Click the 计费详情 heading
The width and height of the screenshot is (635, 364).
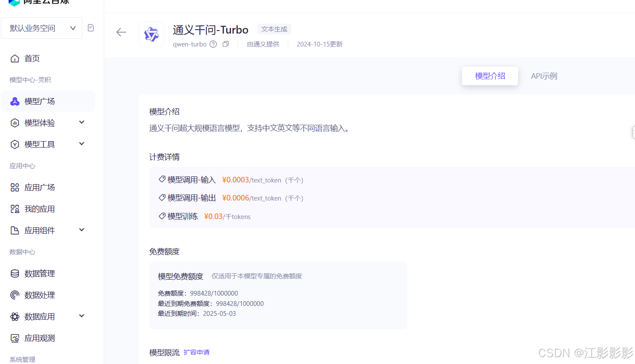164,157
